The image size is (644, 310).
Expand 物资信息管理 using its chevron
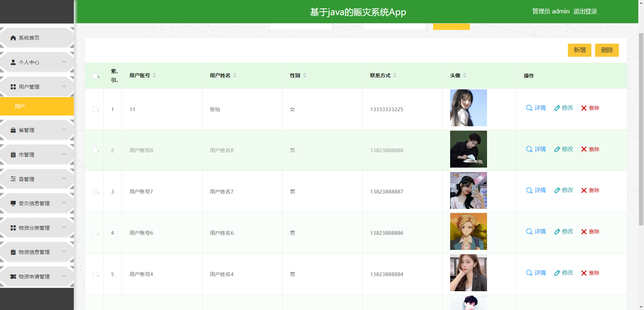tap(64, 252)
